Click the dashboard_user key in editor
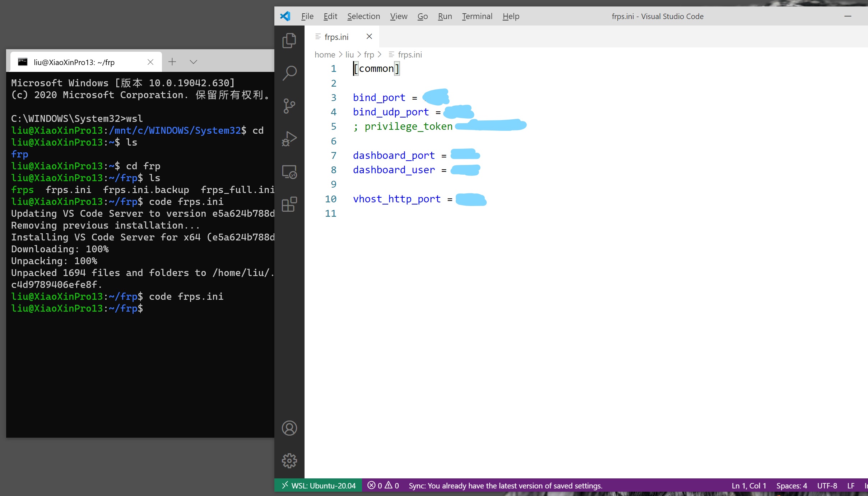 394,170
